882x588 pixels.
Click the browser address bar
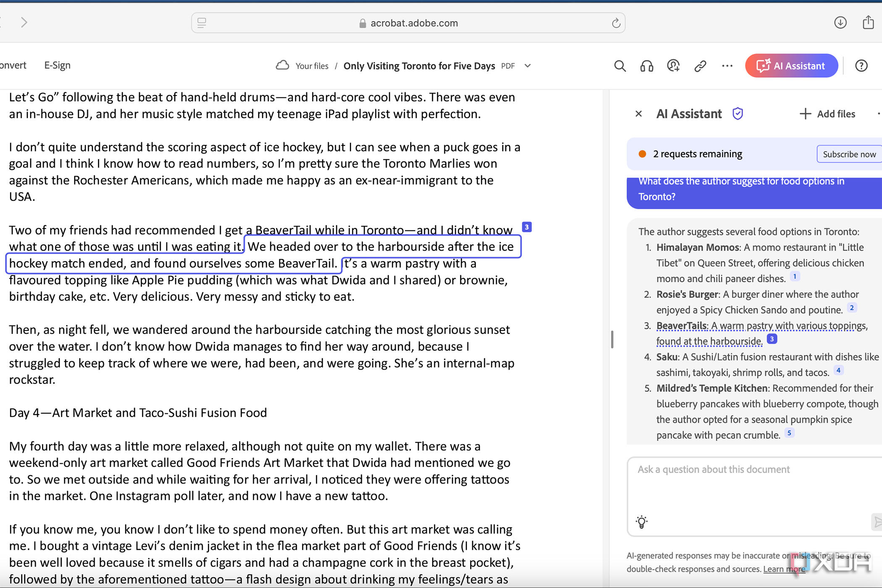coord(408,23)
